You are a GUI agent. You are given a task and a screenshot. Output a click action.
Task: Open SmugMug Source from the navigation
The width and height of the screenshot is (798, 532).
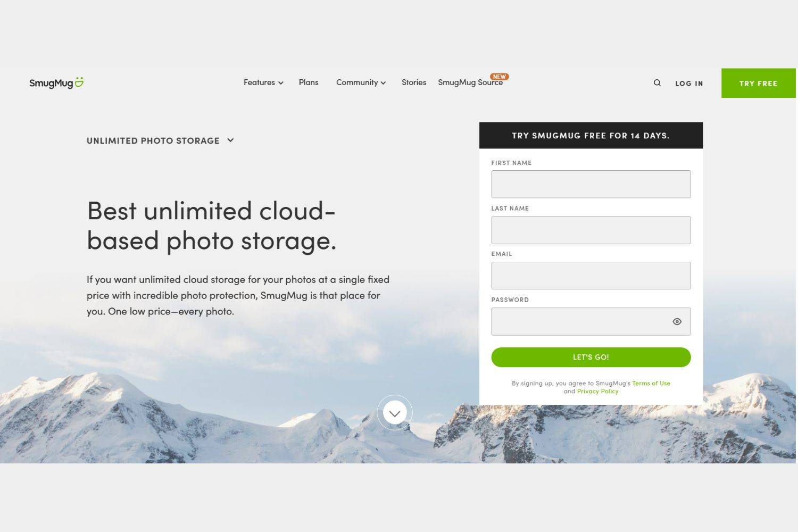[x=470, y=82]
